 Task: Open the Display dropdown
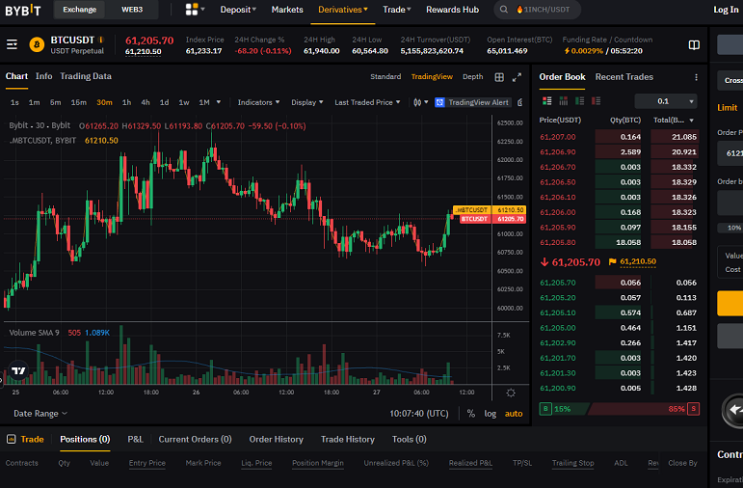[307, 102]
